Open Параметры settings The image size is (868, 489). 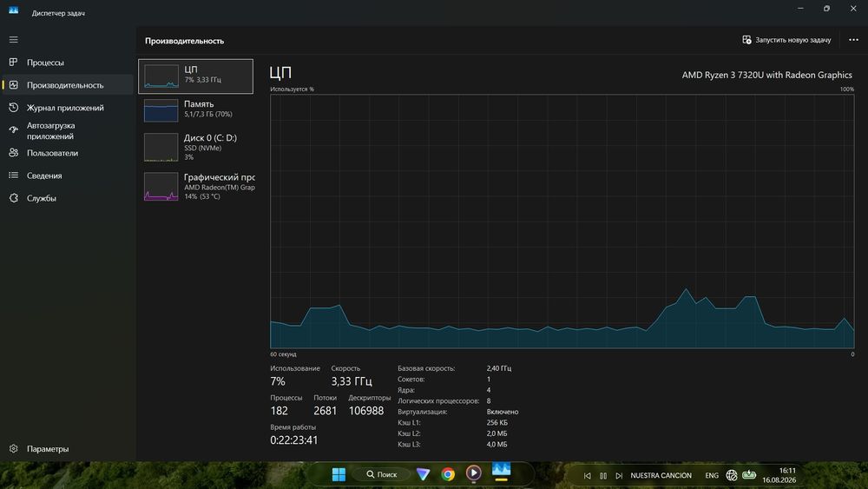(x=68, y=448)
